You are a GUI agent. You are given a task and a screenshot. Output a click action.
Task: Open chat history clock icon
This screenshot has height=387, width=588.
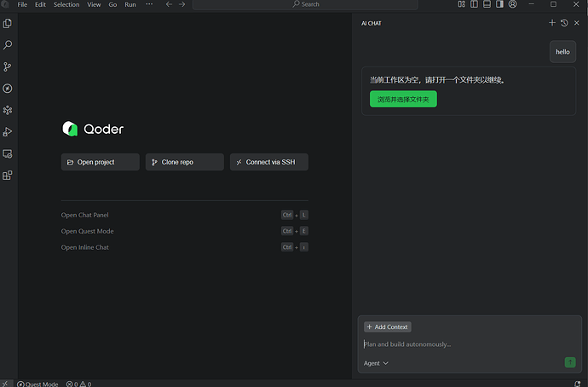coord(564,23)
